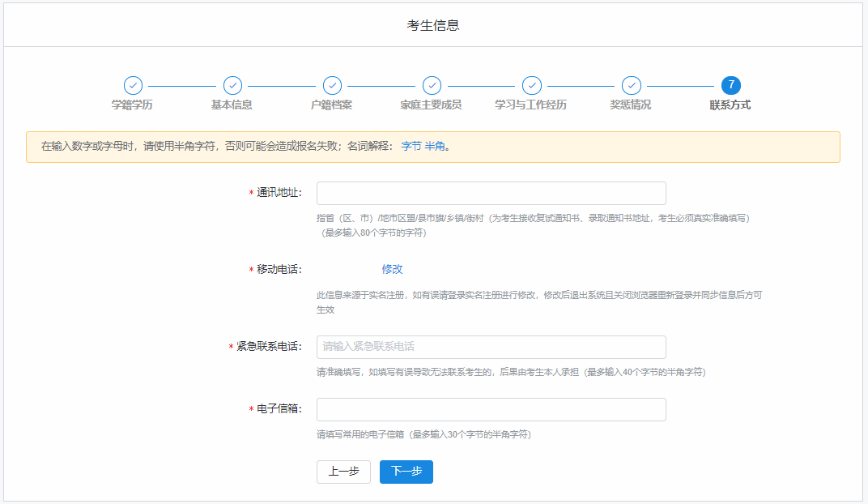Select the 联系方式 step label
This screenshot has height=504, width=868.
point(730,105)
